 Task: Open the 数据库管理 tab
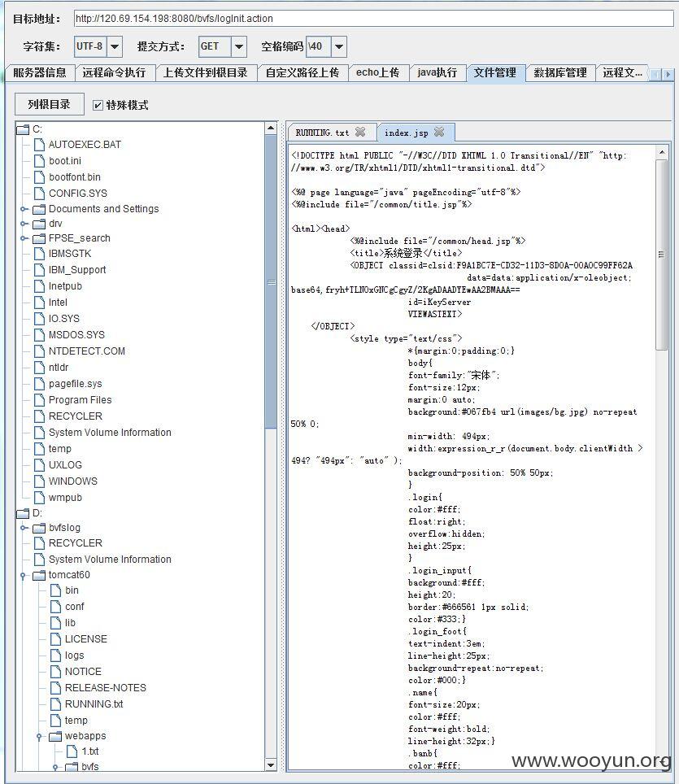560,73
